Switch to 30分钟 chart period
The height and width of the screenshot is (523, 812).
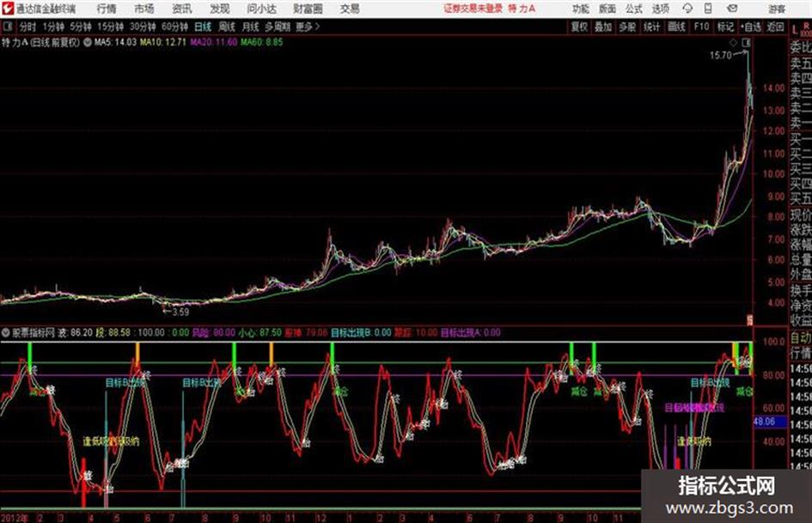coord(143,27)
